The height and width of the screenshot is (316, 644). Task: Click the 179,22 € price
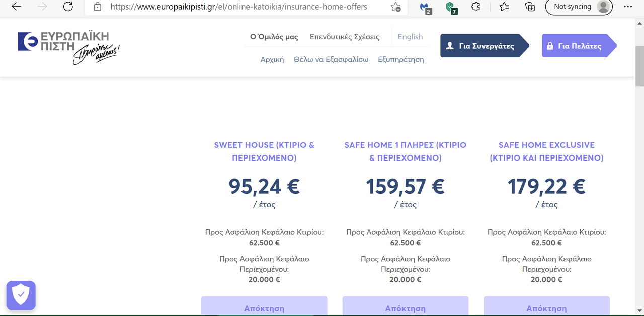coord(546,186)
